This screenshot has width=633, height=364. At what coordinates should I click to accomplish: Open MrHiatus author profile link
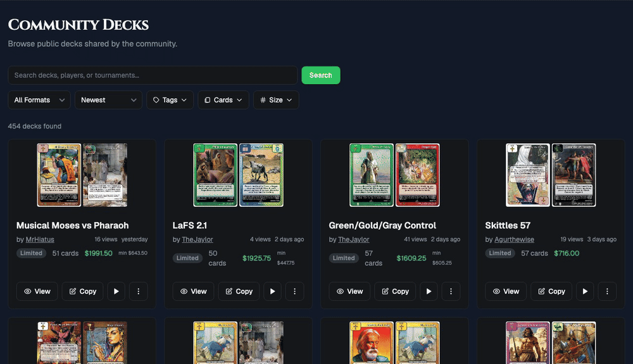[x=40, y=239]
